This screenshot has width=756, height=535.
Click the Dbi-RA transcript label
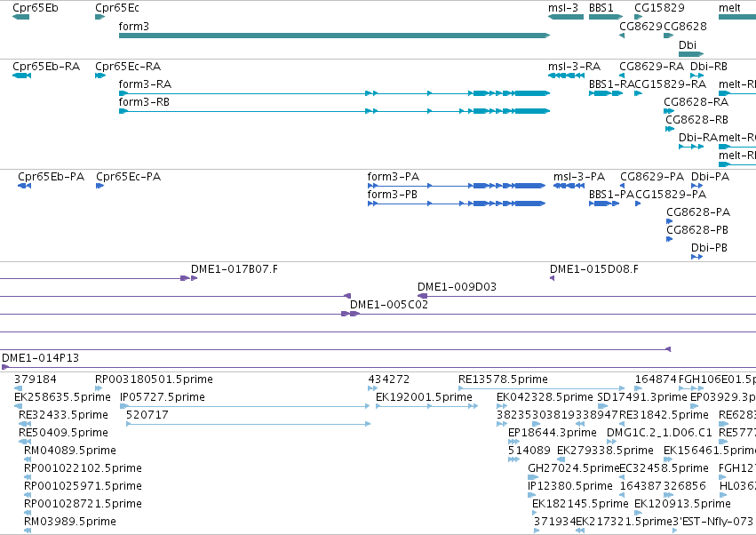[698, 138]
